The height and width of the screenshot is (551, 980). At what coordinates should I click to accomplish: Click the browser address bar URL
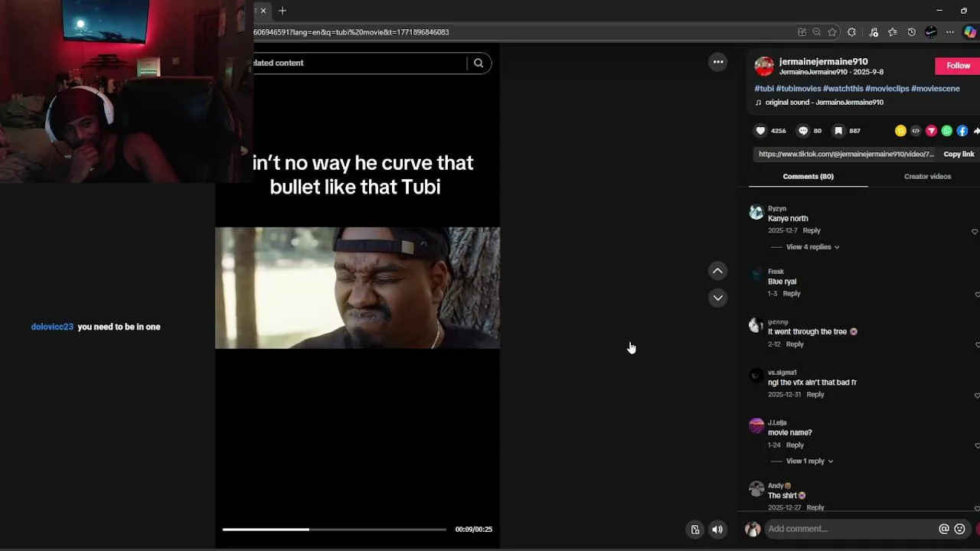pyautogui.click(x=352, y=32)
